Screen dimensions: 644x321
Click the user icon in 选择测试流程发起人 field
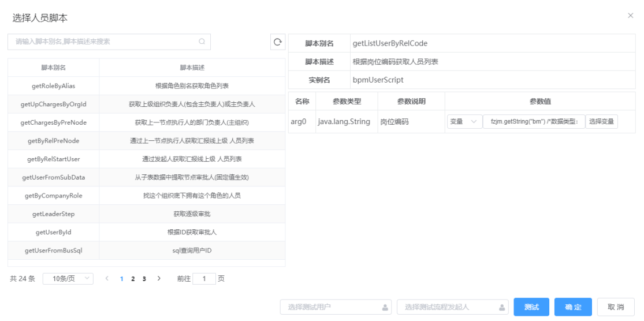point(501,307)
